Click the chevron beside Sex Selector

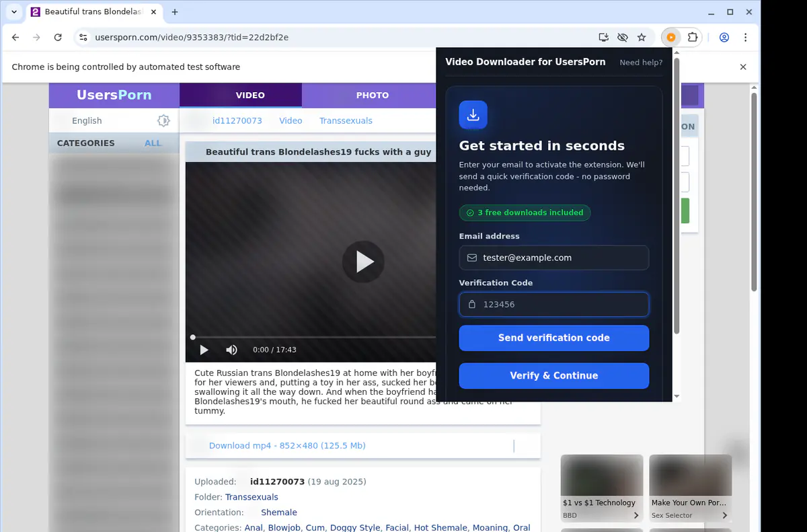pyautogui.click(x=725, y=516)
